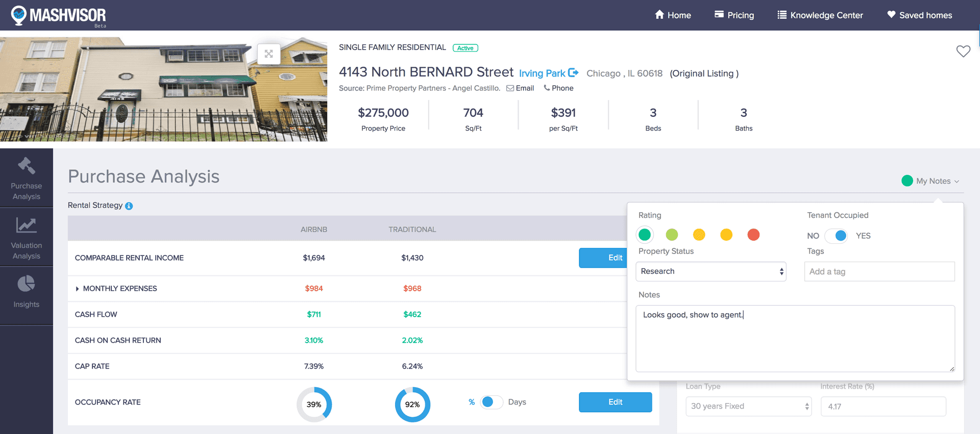Click the Rental Strategy info icon

point(129,206)
